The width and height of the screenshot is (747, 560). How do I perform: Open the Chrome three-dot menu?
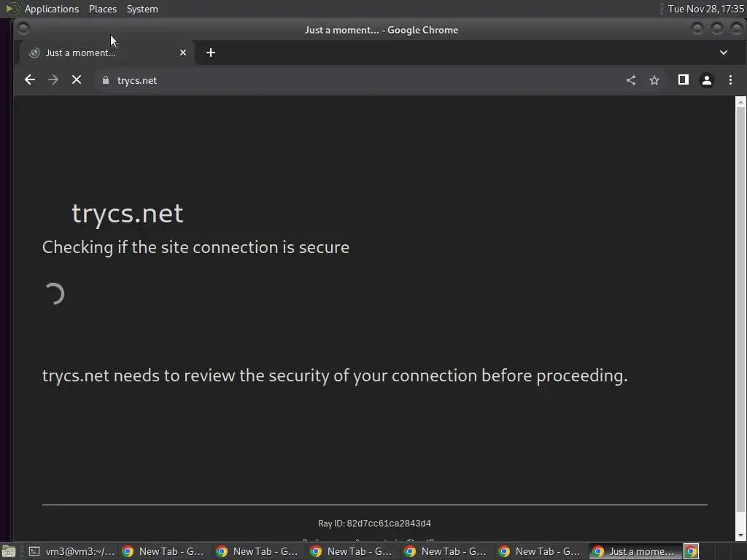[x=730, y=80]
